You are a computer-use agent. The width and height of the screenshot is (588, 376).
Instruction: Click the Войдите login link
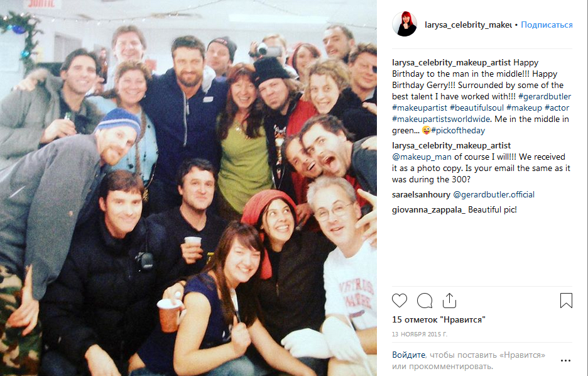pyautogui.click(x=408, y=355)
